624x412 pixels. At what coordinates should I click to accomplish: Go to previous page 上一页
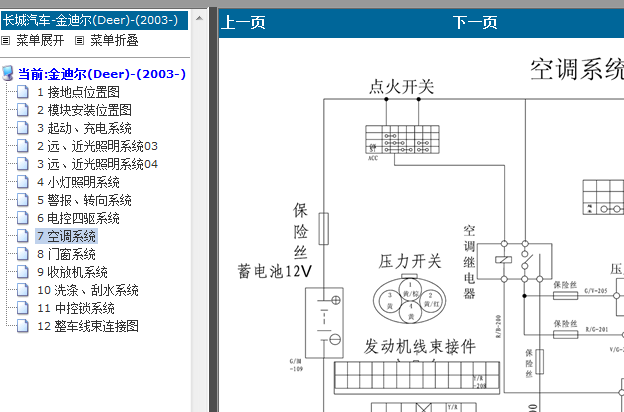click(x=243, y=22)
